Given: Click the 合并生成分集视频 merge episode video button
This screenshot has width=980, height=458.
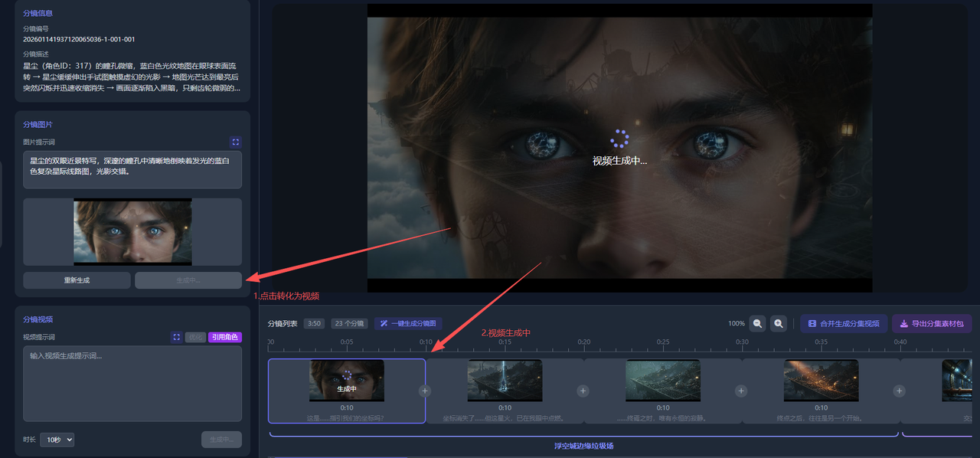Looking at the screenshot, I should click(x=844, y=324).
